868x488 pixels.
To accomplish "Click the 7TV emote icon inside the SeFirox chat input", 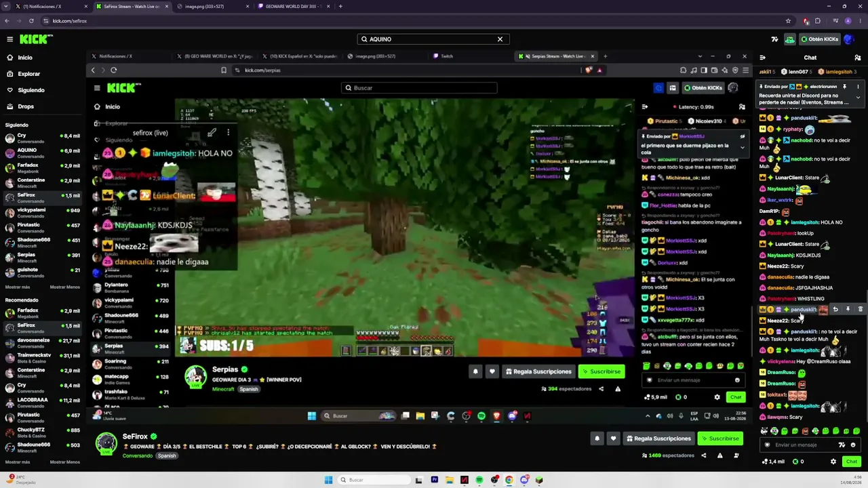I will (x=842, y=445).
